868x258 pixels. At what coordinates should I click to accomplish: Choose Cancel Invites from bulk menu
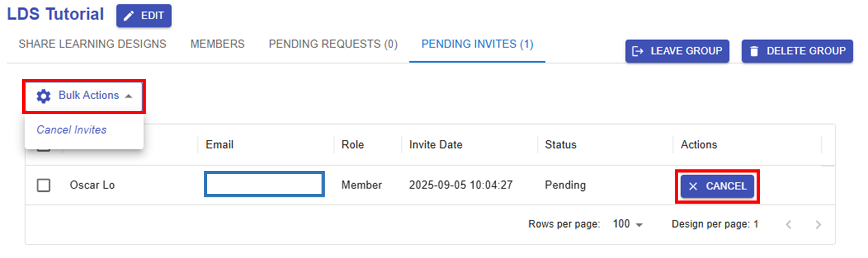[x=71, y=130]
